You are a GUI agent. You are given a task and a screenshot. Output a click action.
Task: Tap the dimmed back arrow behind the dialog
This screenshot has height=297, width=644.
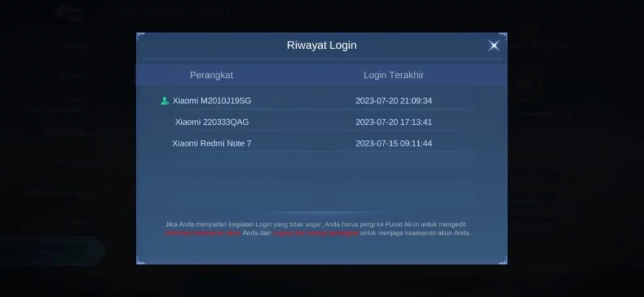tap(70, 13)
